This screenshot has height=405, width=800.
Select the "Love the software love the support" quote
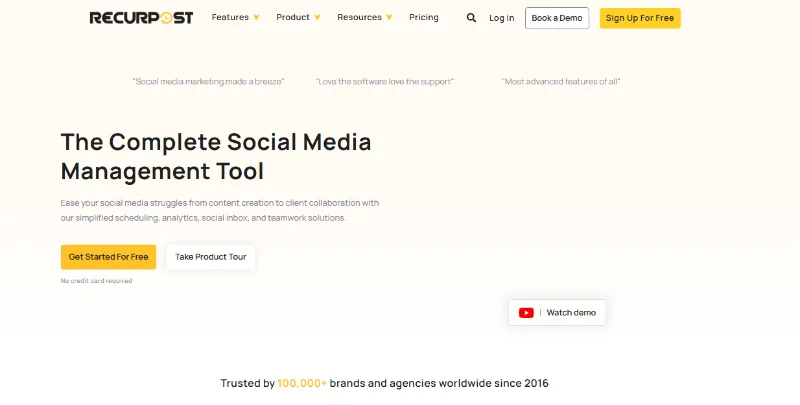(385, 82)
